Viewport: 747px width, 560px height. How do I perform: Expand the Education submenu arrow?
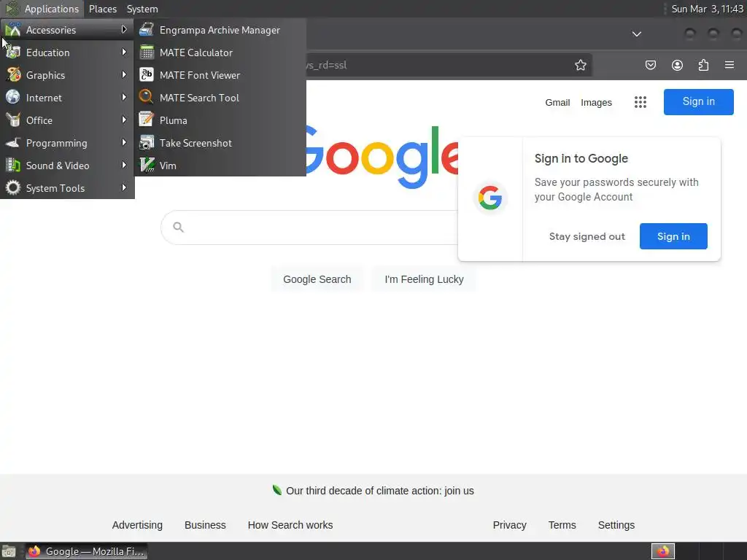click(124, 52)
